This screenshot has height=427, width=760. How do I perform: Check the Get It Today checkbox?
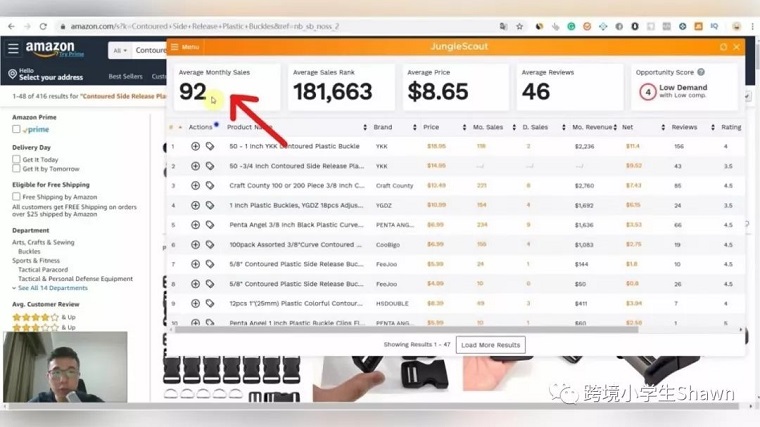click(x=16, y=159)
